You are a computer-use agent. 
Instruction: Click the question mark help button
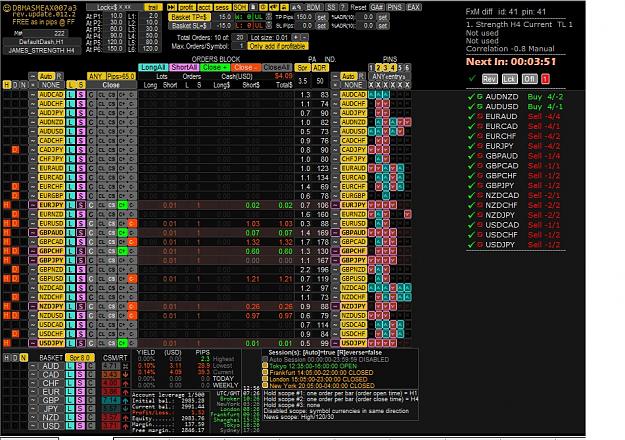coord(343,7)
